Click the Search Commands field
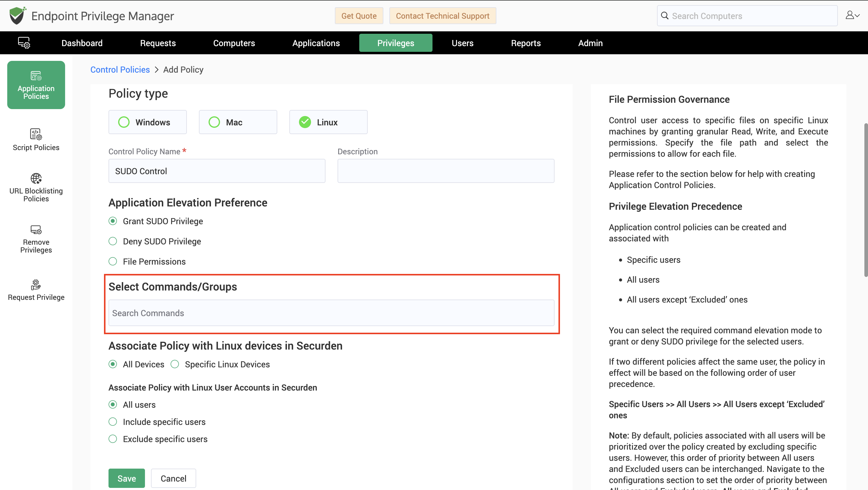This screenshot has width=868, height=490. coord(332,313)
